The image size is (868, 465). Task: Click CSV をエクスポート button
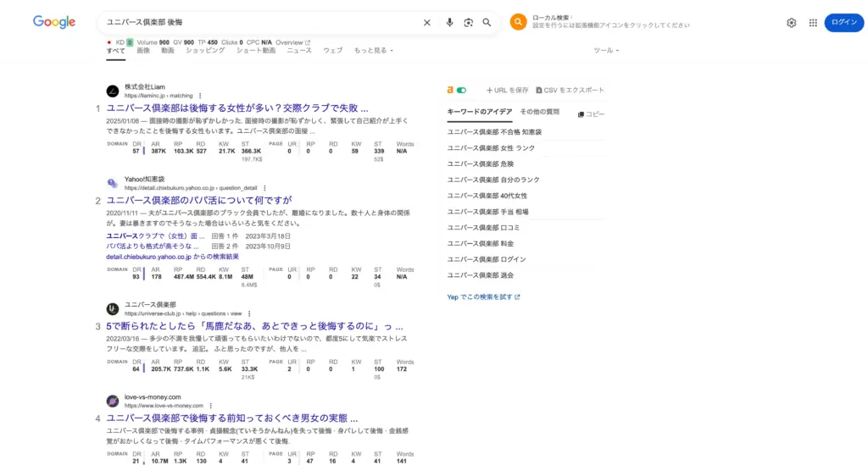570,90
